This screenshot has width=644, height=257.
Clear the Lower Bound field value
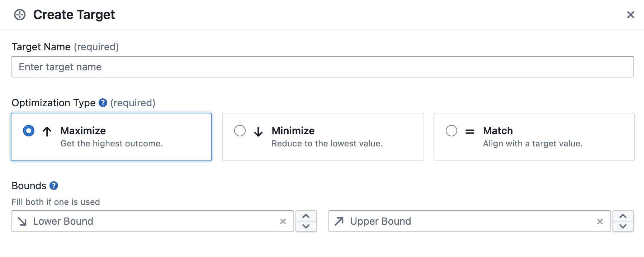coord(283,221)
